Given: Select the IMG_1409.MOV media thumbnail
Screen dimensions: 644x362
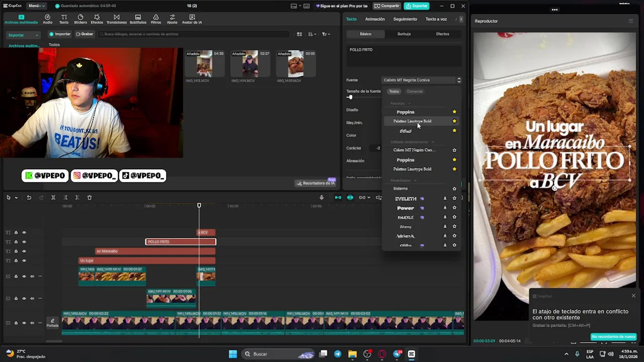Looking at the screenshot, I should 296,64.
